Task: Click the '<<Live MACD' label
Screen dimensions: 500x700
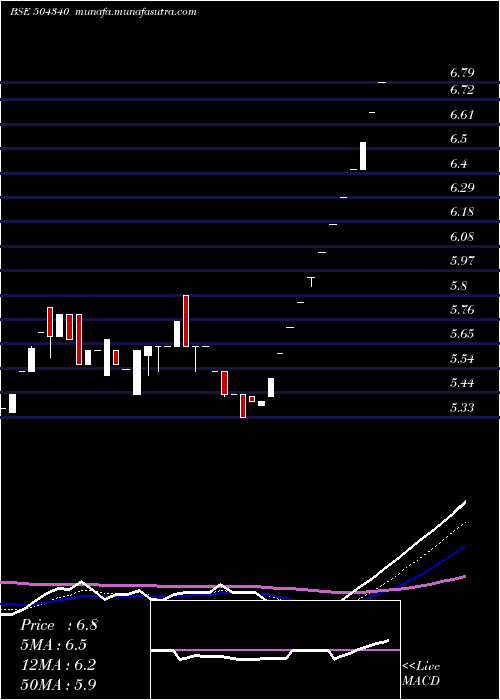Action: click(421, 674)
